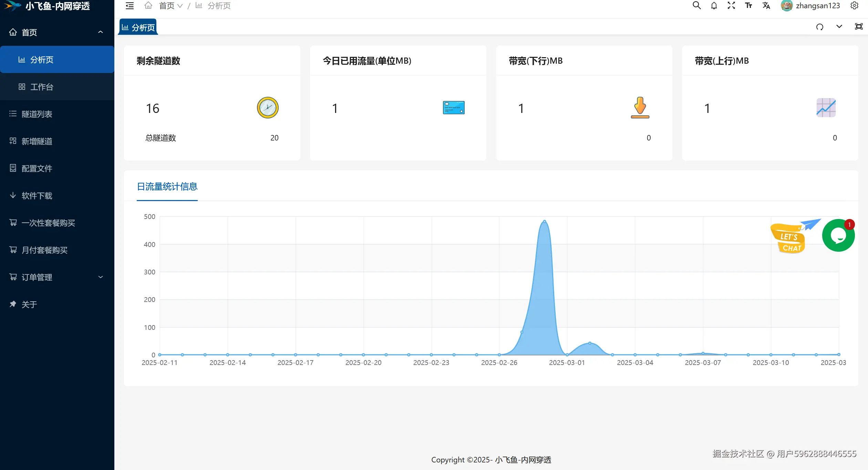This screenshot has width=868, height=470.
Task: Switch to 日流量统计信息 tab
Action: [167, 187]
